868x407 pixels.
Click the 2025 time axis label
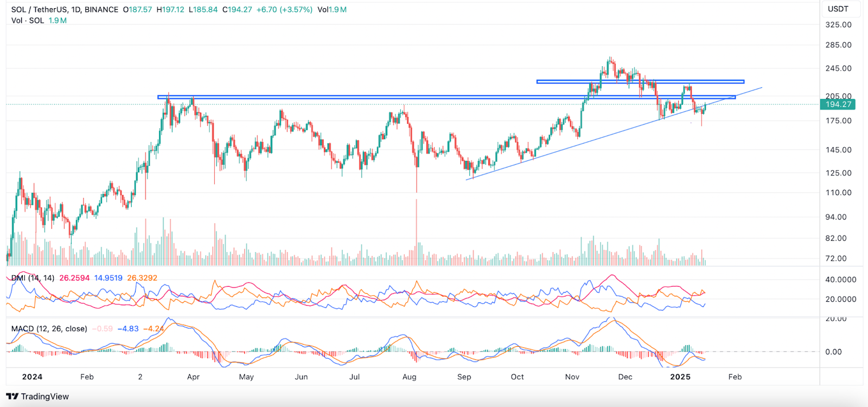(680, 377)
